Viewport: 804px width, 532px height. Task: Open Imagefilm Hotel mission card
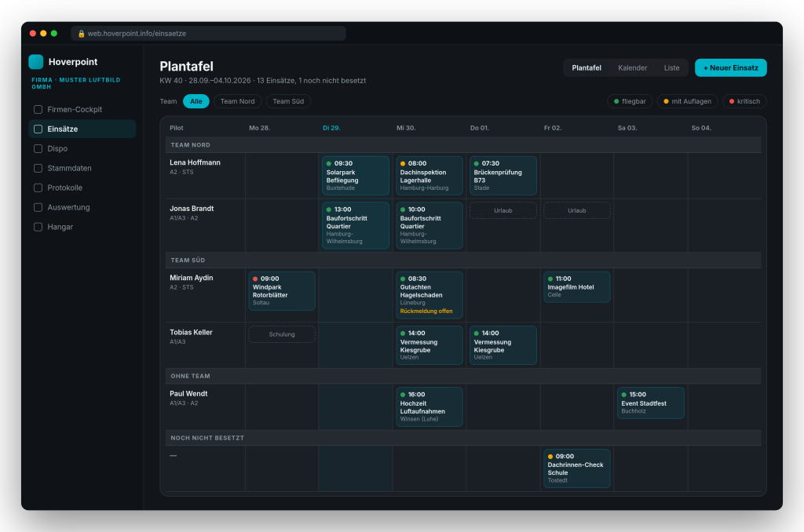tap(577, 287)
